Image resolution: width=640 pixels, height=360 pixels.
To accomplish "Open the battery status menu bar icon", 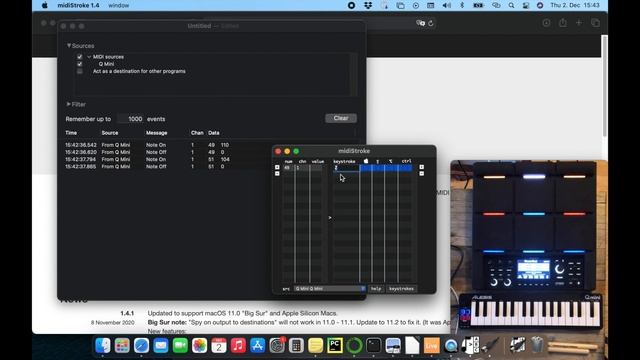I will pyautogui.click(x=478, y=5).
